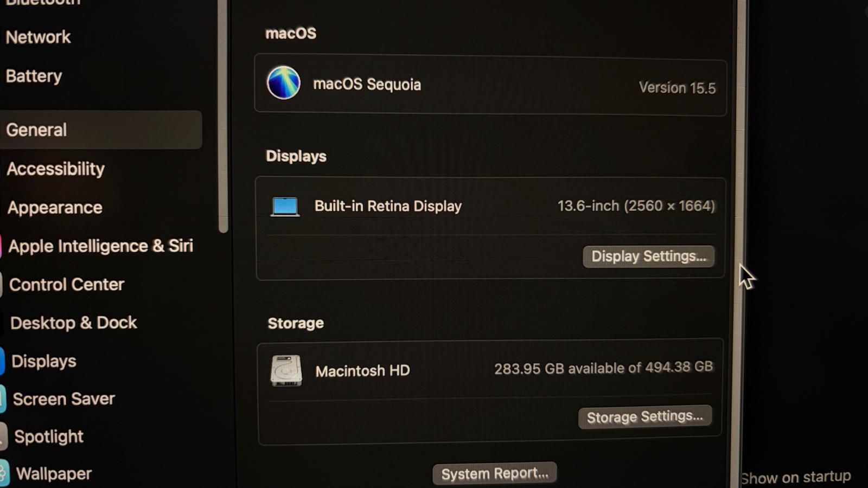Go to Apple Intelligence & Siri settings

(x=100, y=246)
